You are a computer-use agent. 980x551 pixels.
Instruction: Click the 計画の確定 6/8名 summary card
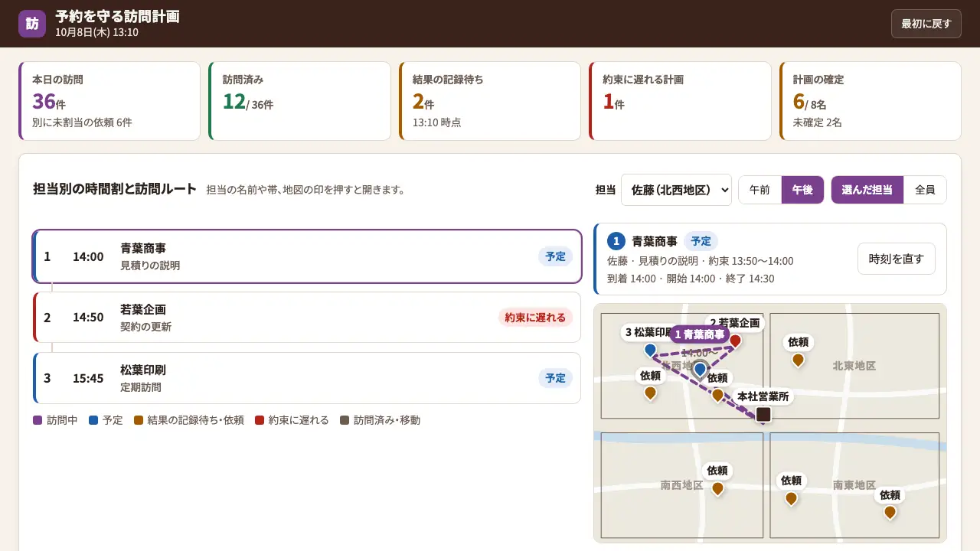[x=871, y=101]
